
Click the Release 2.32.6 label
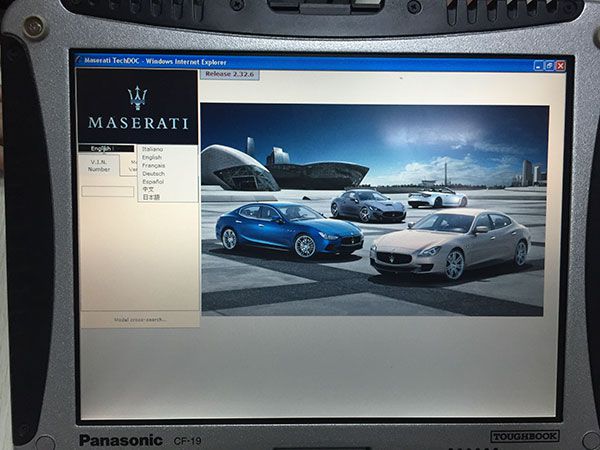point(230,74)
